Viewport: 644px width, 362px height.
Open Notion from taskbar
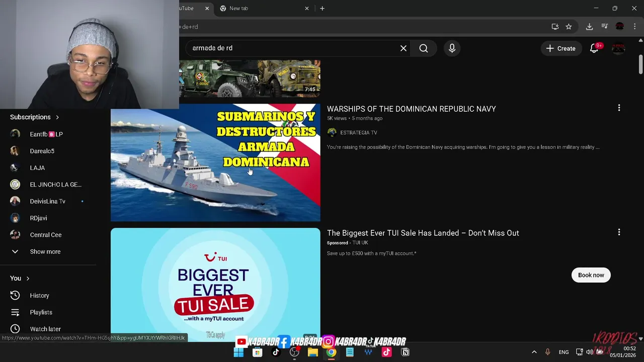(405, 352)
